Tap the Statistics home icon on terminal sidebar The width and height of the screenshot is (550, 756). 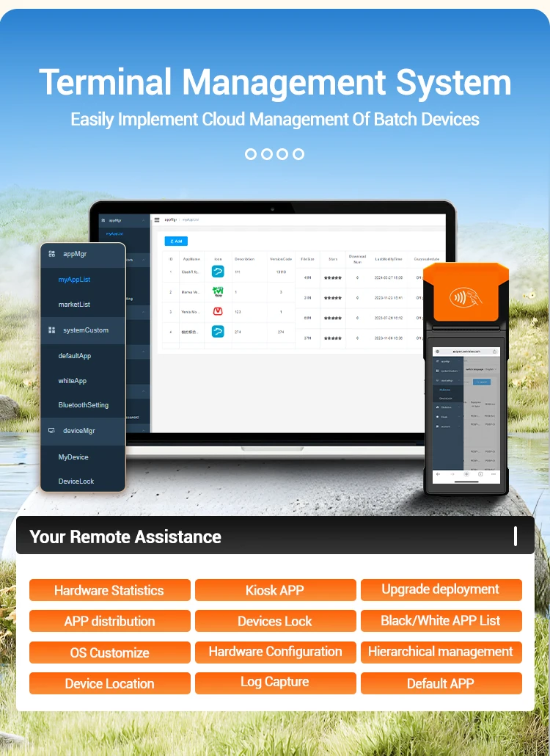point(437,407)
